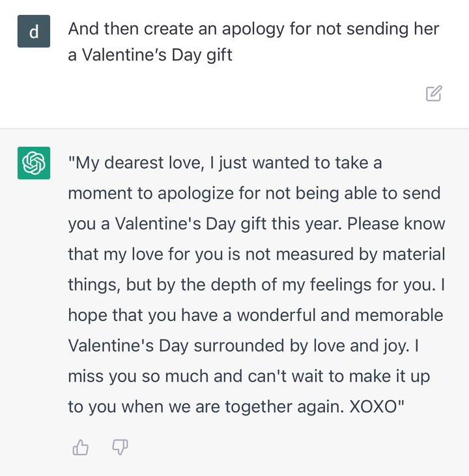
Task: Click "And then create" in the prompt
Action: pyautogui.click(x=135, y=29)
